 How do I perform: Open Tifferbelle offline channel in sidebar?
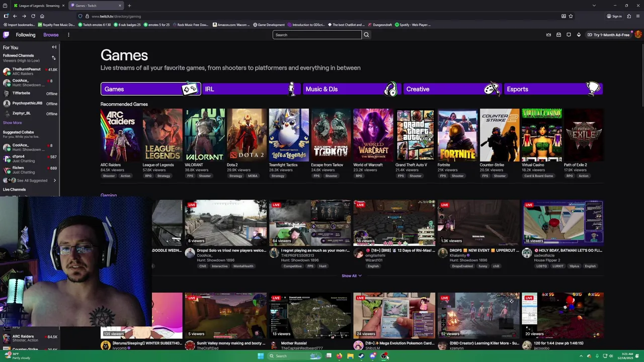[30, 94]
